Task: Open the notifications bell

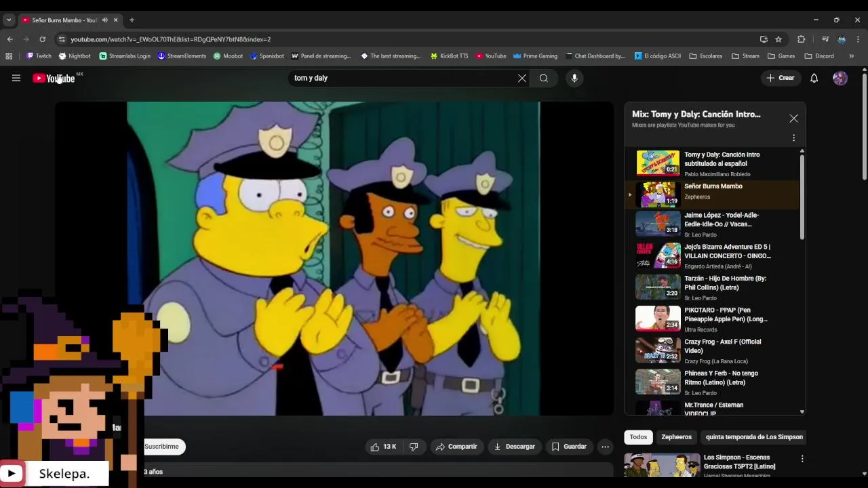Action: pos(814,78)
